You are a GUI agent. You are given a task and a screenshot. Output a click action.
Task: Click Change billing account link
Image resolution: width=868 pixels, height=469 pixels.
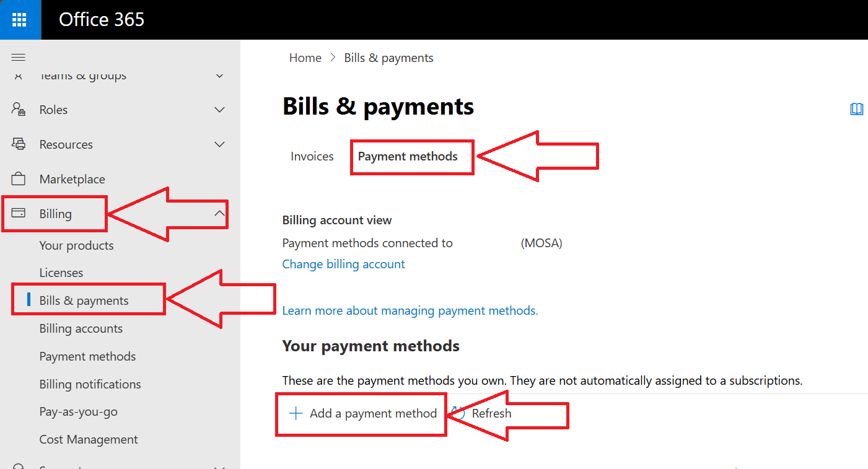pos(344,265)
